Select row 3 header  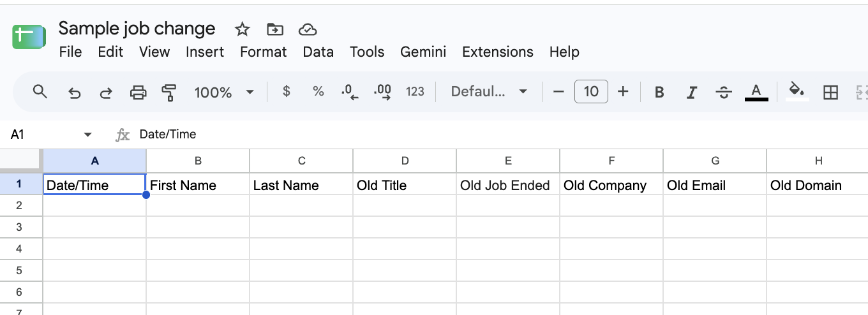pyautogui.click(x=20, y=227)
